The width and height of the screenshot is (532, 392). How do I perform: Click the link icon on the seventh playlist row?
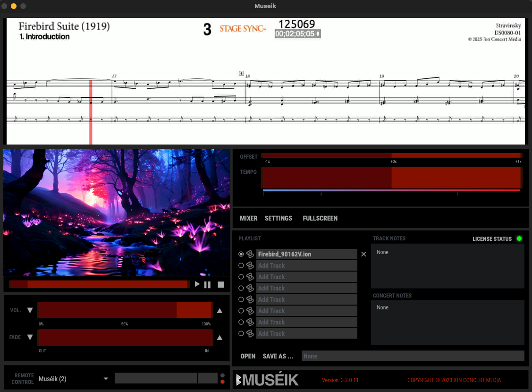tap(250, 322)
